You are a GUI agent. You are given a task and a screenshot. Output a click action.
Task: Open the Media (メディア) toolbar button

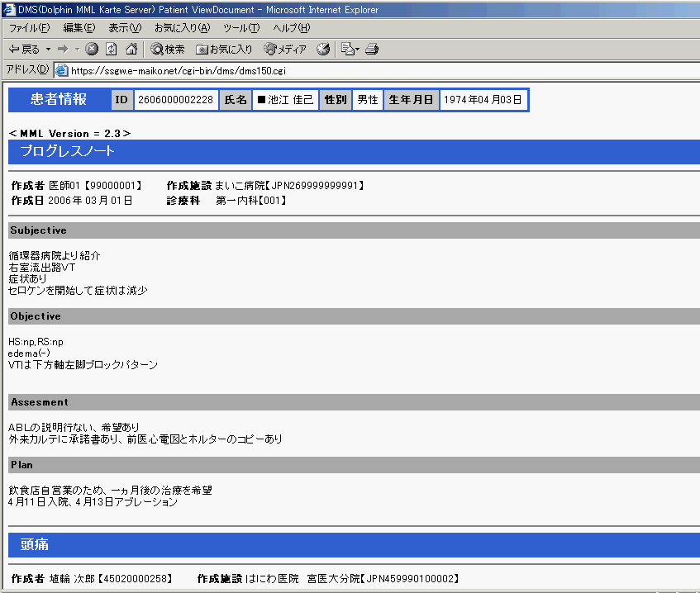(285, 50)
